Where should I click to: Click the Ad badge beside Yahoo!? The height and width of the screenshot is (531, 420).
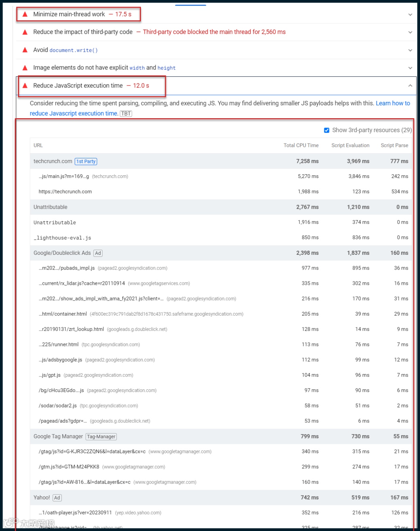point(57,498)
